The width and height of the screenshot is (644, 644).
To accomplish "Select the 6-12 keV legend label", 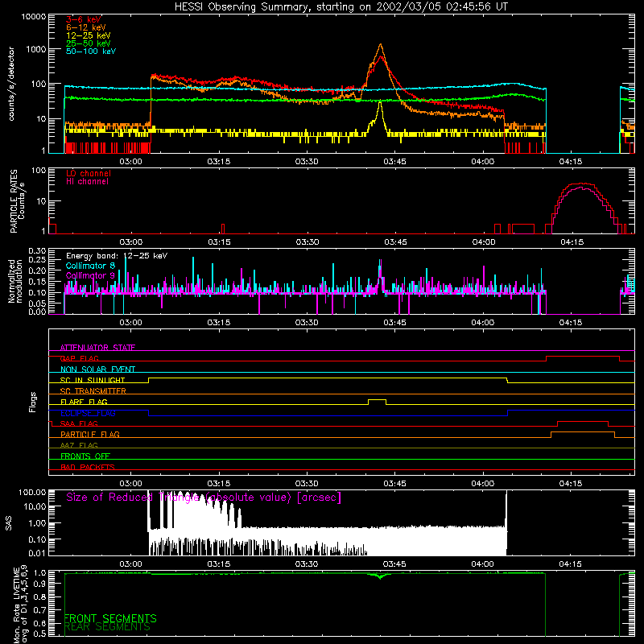I will pyautogui.click(x=86, y=27).
